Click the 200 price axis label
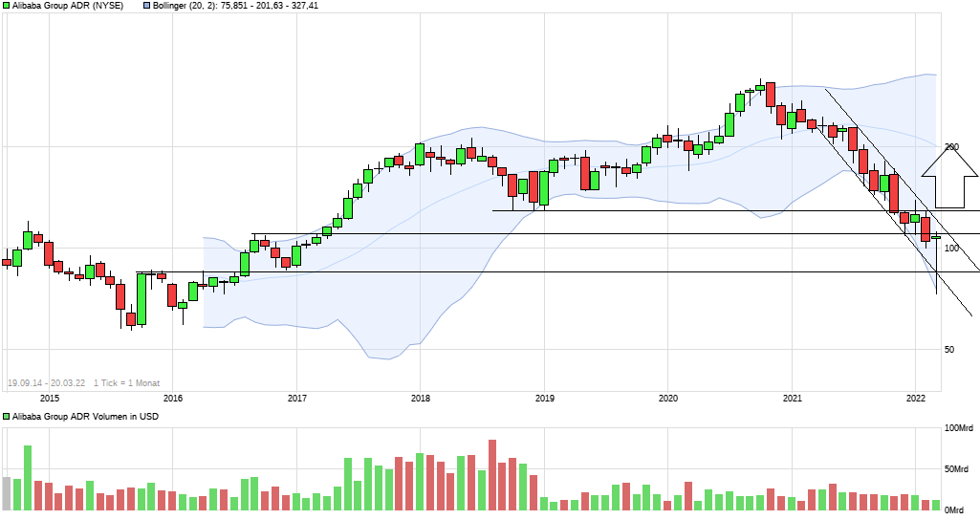Image resolution: width=980 pixels, height=520 pixels. pos(950,147)
